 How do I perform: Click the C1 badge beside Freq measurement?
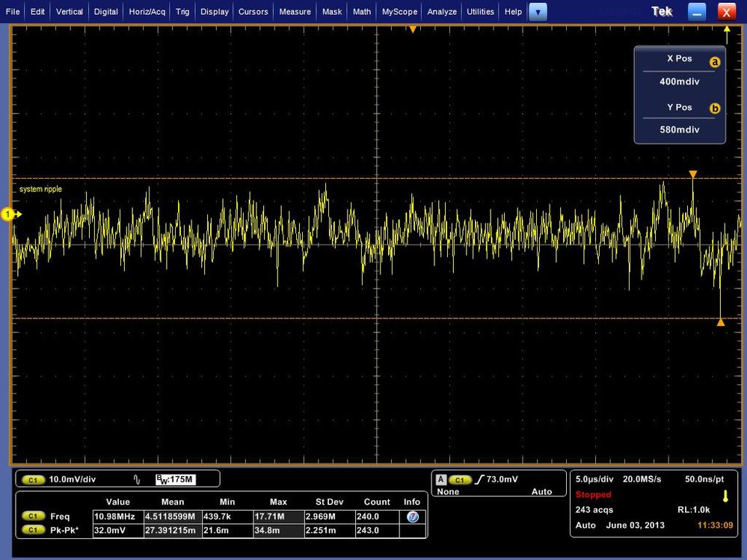point(34,516)
